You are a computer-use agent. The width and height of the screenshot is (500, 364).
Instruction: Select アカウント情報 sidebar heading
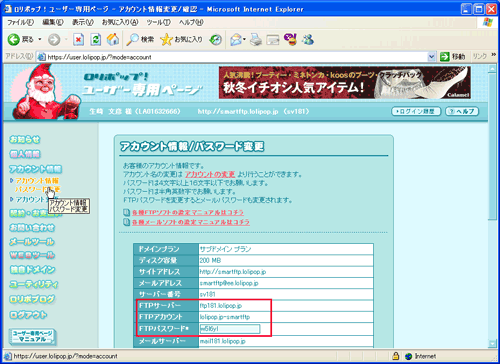[35, 169]
